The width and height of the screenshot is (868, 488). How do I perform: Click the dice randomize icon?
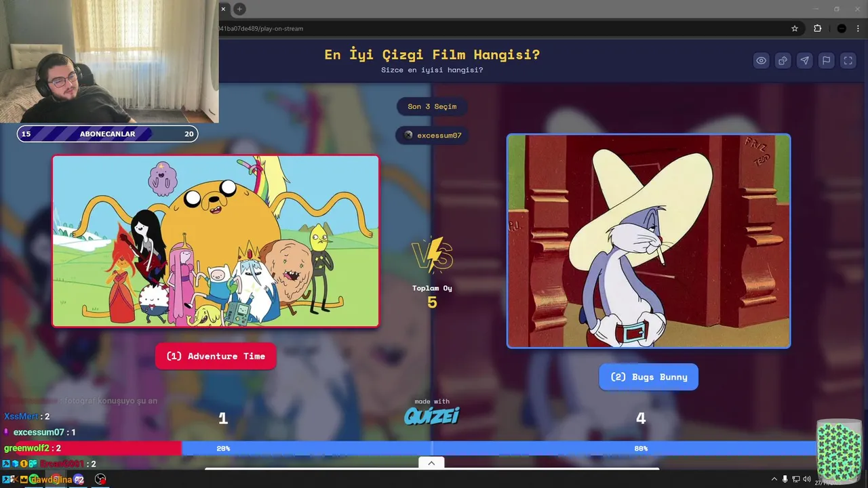point(783,60)
